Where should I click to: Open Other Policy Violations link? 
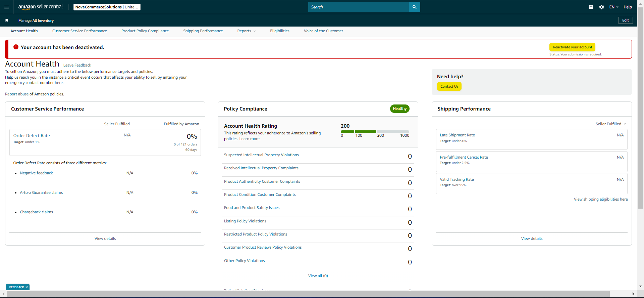pos(244,261)
